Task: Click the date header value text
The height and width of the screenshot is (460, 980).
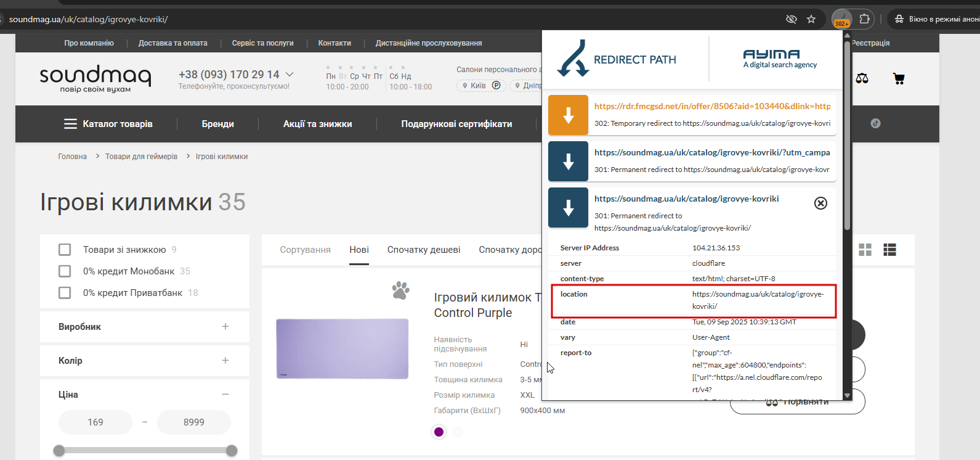Action: point(744,322)
